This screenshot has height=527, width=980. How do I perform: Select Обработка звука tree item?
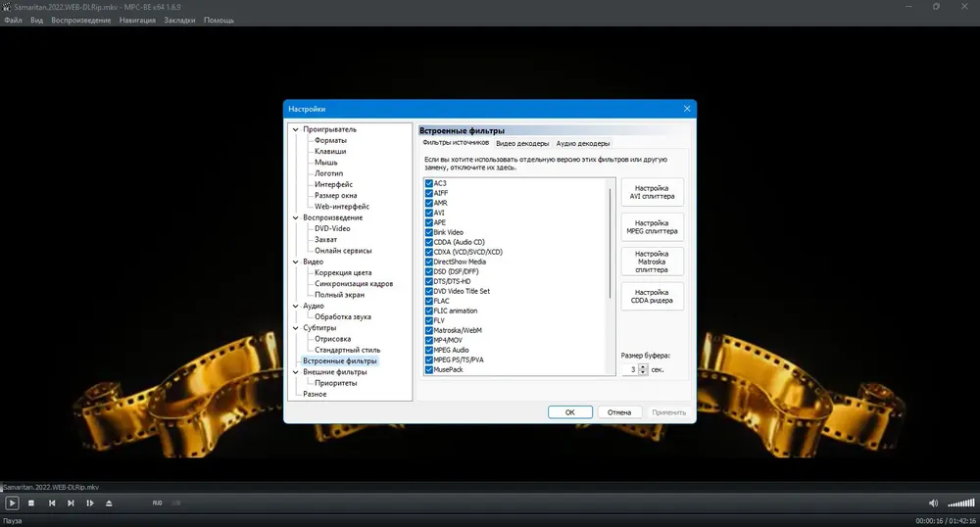click(343, 317)
